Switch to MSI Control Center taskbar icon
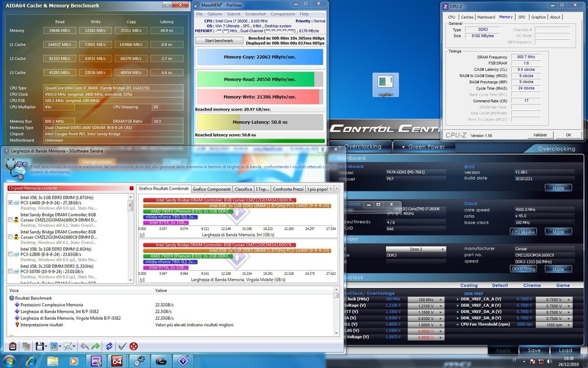Screen dimensions: 588x368 [x=161, y=362]
